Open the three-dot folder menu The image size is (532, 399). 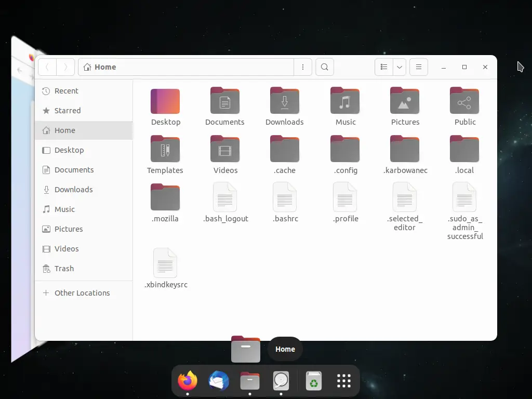(303, 67)
